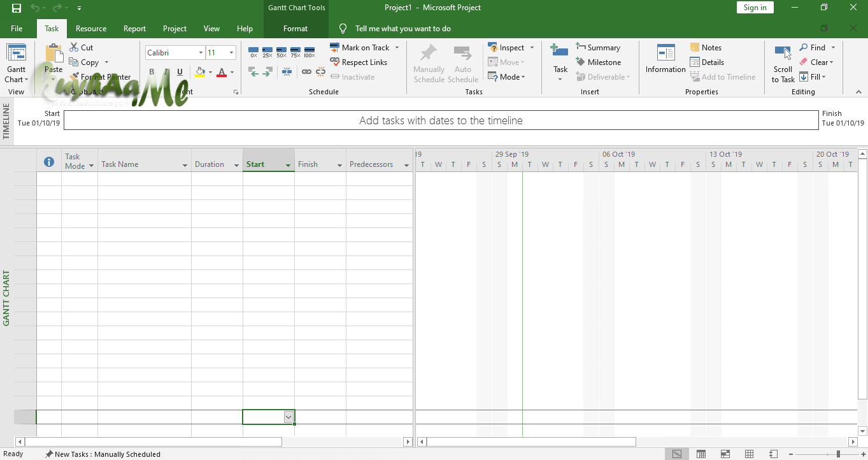Open Report view from status bar
The width and height of the screenshot is (868, 460).
(774, 454)
